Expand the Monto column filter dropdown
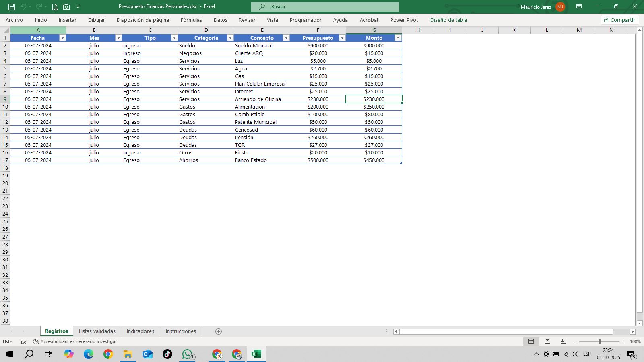The width and height of the screenshot is (644, 362). [x=398, y=38]
